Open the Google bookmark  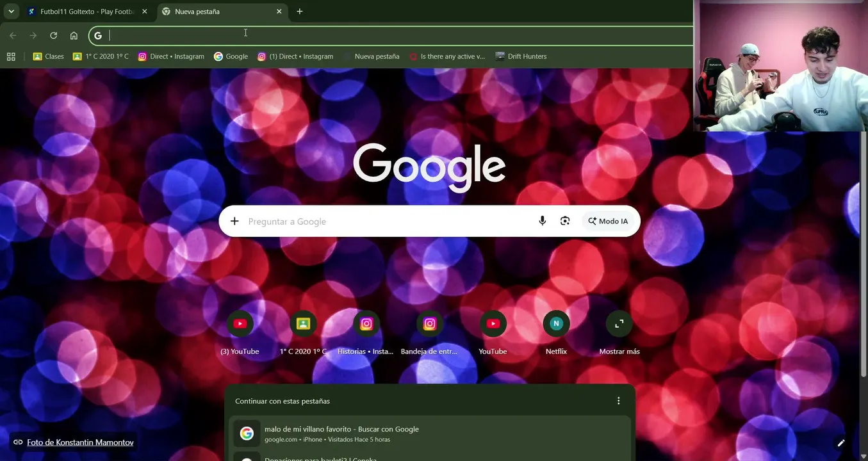click(x=231, y=56)
